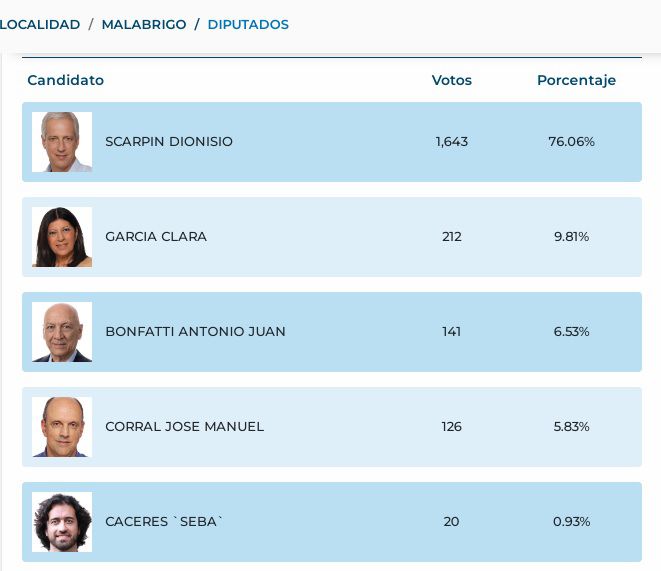Click the SCARPIN DIONISIO name
Screen dimensions: 661x571
pos(169,142)
